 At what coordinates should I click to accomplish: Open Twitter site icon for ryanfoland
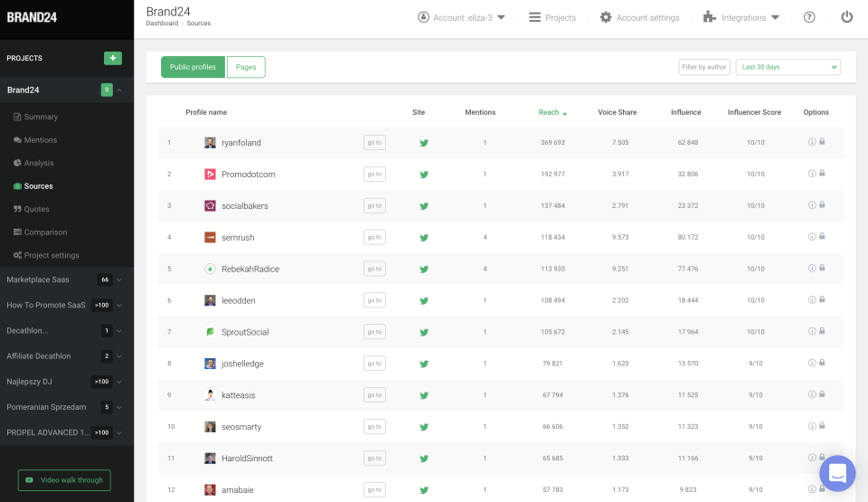click(424, 143)
